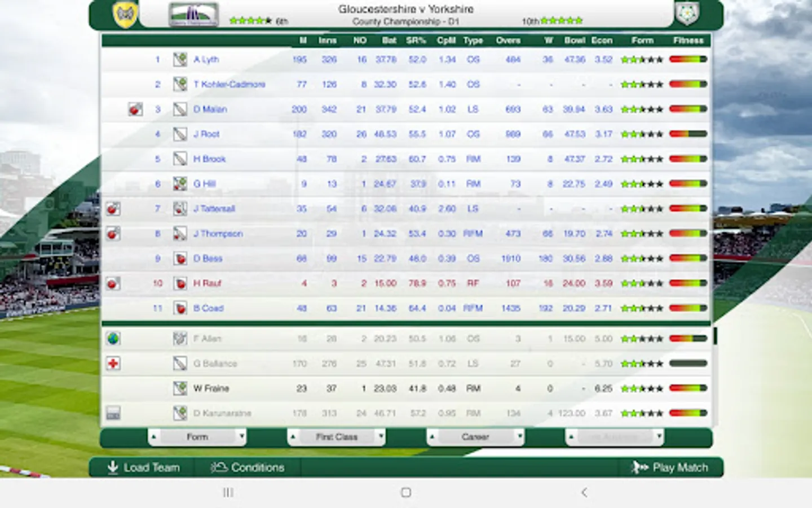This screenshot has width=812, height=508.
Task: Click J Root's batsman role icon
Action: [180, 134]
